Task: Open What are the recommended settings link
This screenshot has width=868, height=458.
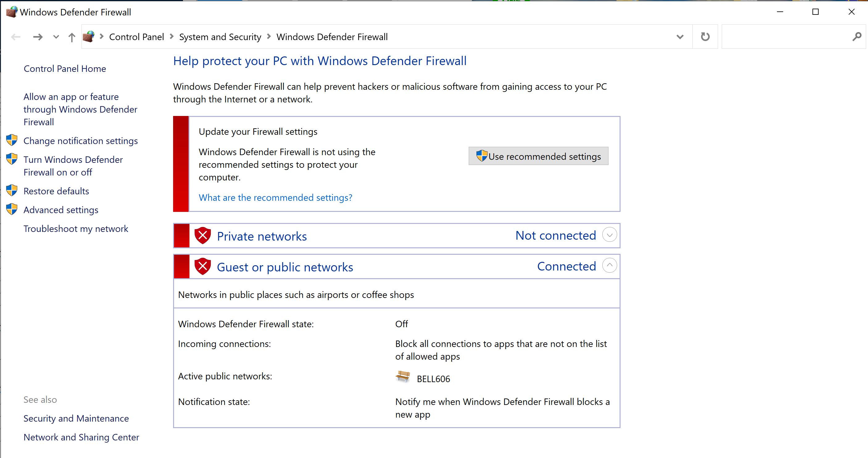Action: click(x=275, y=197)
